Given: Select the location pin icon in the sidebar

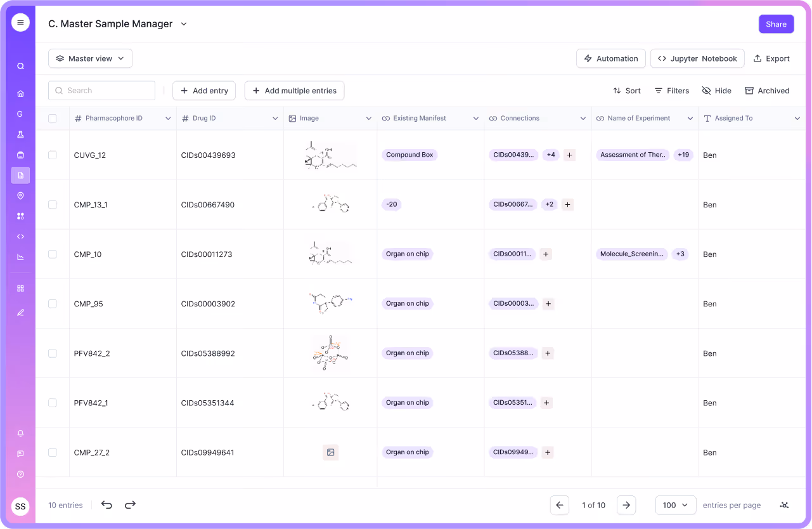Looking at the screenshot, I should coord(20,195).
